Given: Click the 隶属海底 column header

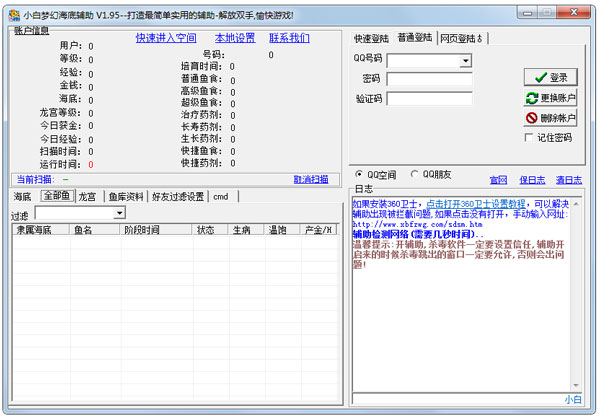Looking at the screenshot, I should coord(41,230).
